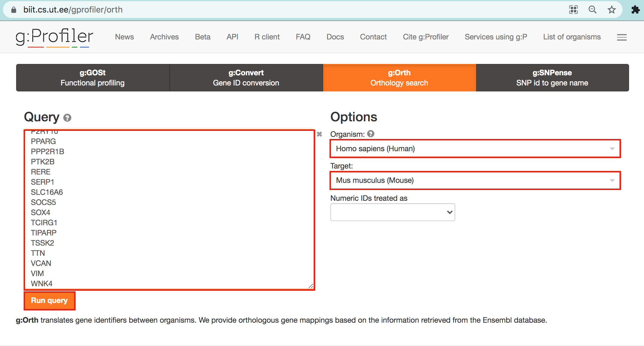This screenshot has width=644, height=346.
Task: Click the Organism help question mark icon
Action: tap(371, 134)
